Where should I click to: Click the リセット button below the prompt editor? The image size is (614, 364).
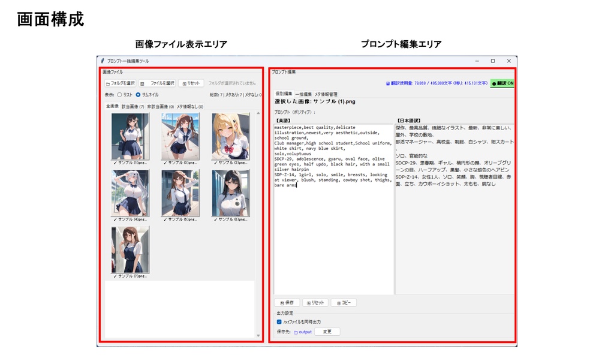(x=315, y=302)
